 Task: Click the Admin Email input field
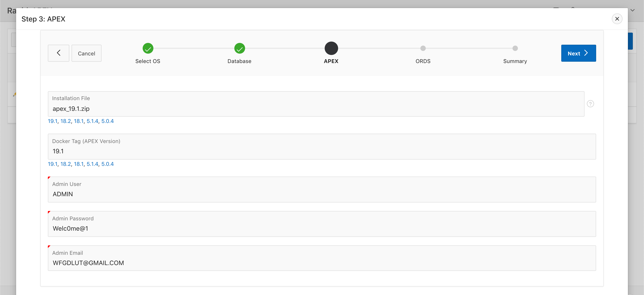point(322,263)
